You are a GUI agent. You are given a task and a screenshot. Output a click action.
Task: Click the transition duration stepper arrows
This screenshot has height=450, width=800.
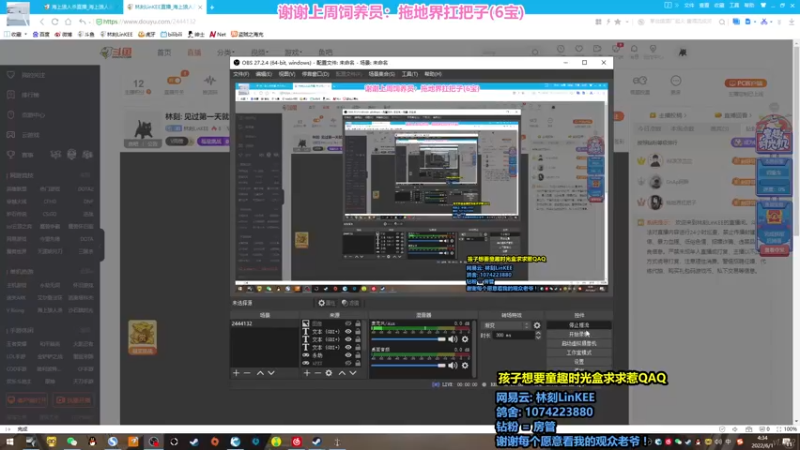pos(538,335)
